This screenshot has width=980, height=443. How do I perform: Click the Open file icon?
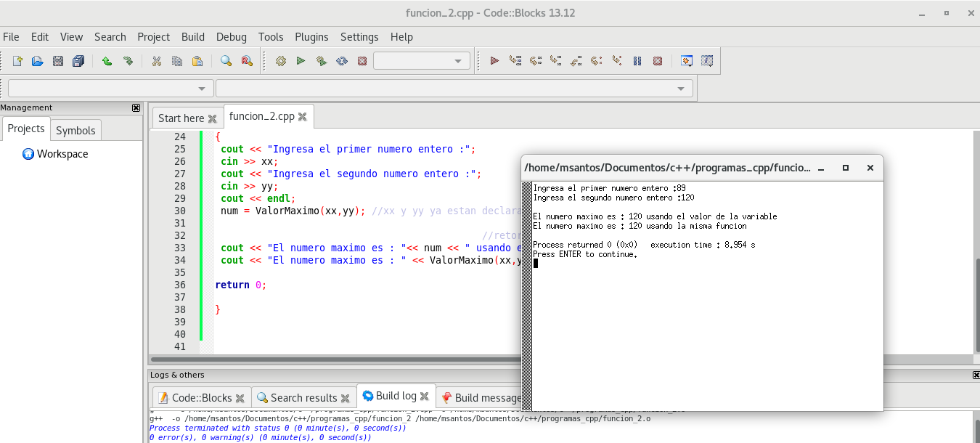coord(38,61)
